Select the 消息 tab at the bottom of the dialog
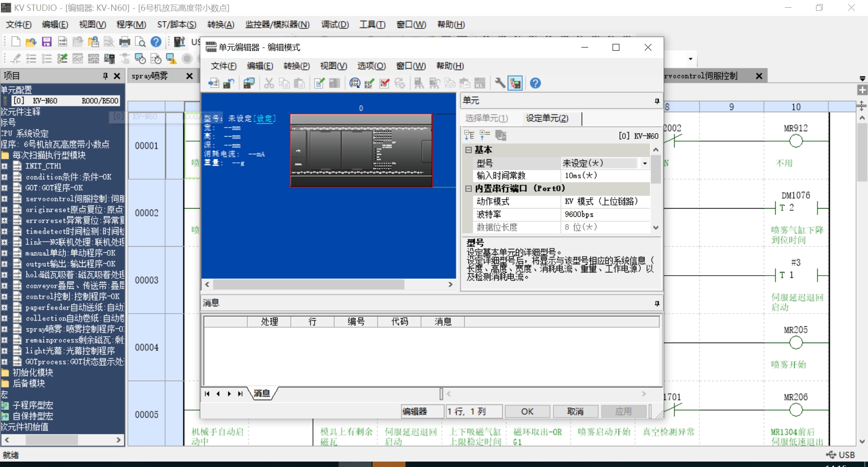 point(262,393)
